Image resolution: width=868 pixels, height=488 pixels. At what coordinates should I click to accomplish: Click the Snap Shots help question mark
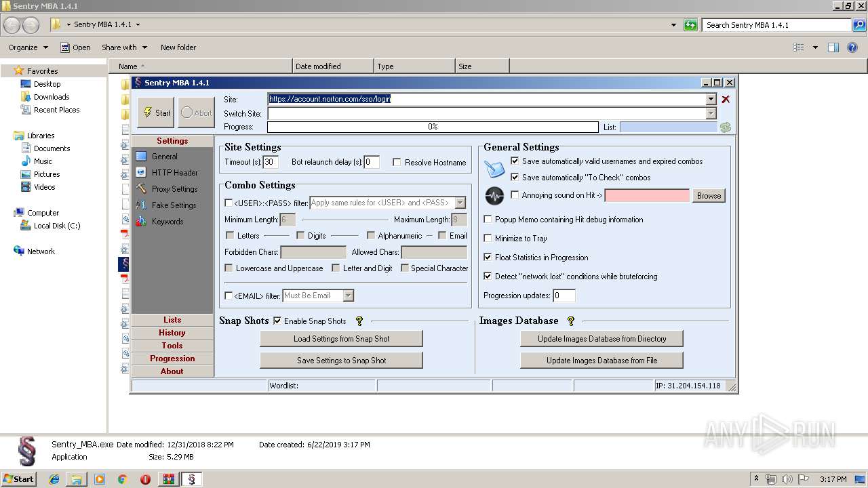click(359, 321)
